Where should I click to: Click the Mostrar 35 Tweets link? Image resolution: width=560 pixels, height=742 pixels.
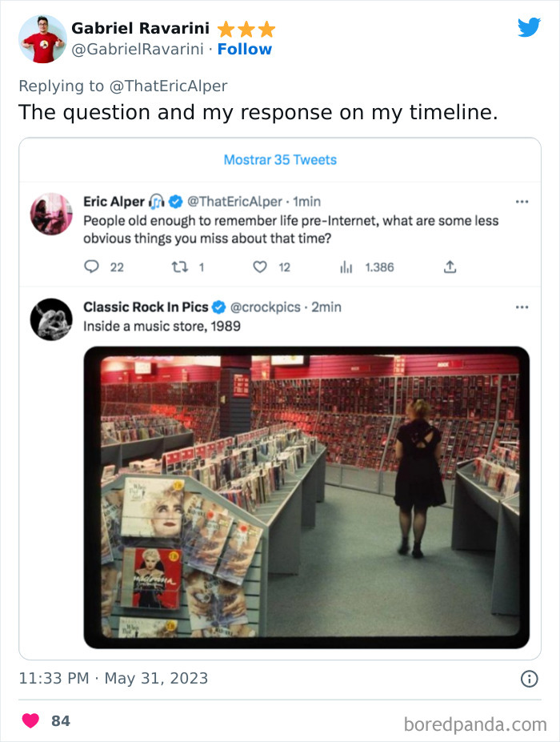click(280, 160)
